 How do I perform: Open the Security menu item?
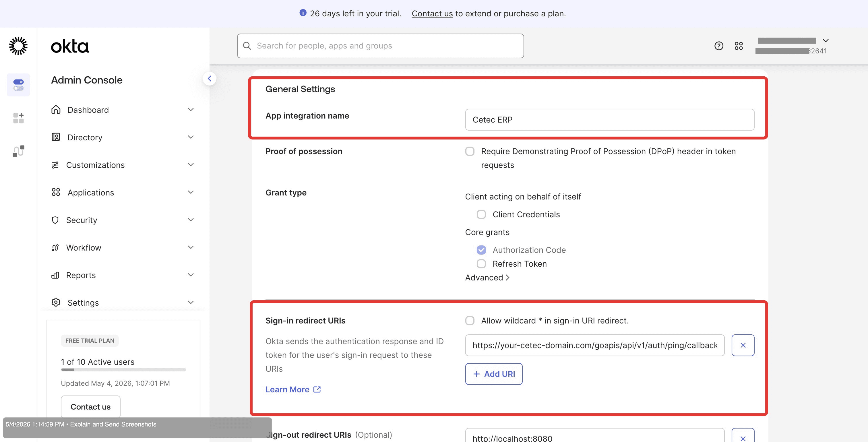(x=123, y=220)
